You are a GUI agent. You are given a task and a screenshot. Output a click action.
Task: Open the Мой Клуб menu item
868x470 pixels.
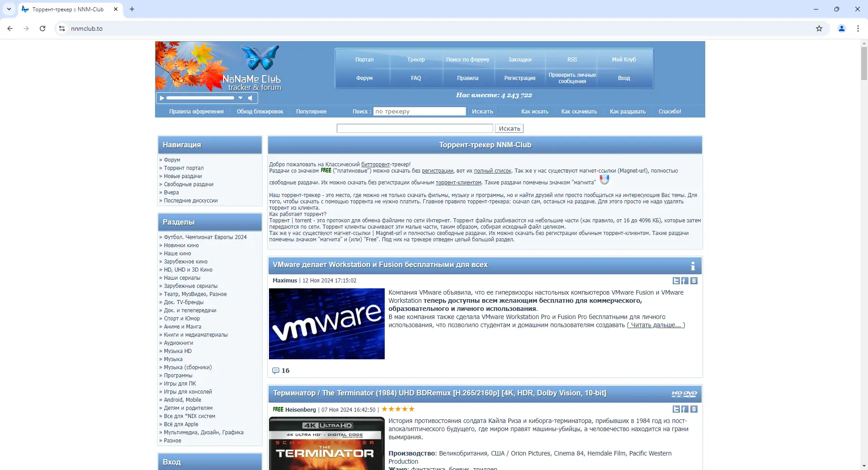tap(624, 60)
